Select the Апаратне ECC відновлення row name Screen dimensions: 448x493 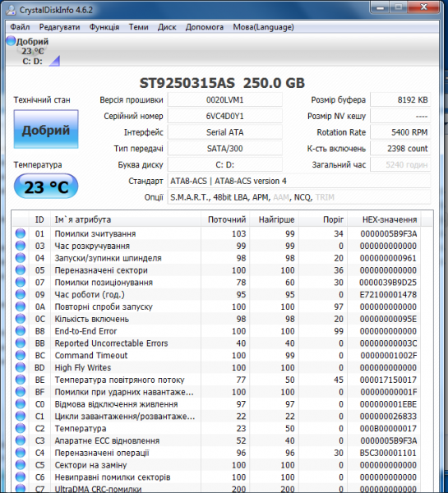point(108,440)
